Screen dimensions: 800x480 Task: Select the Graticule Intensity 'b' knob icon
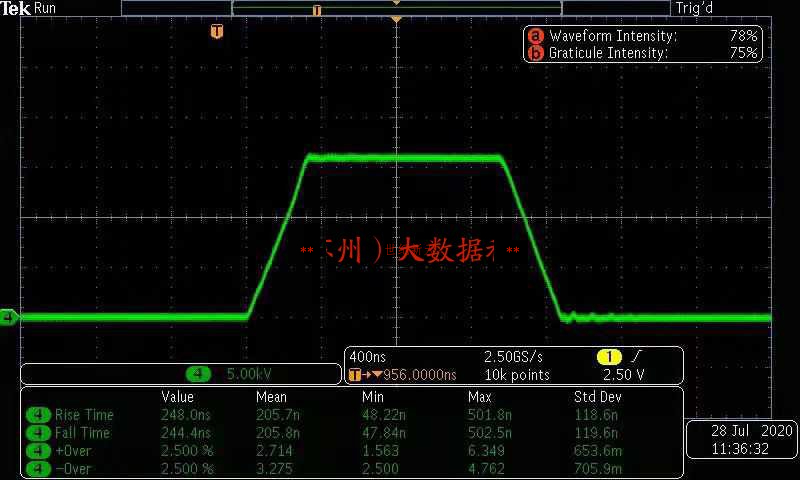coord(535,53)
